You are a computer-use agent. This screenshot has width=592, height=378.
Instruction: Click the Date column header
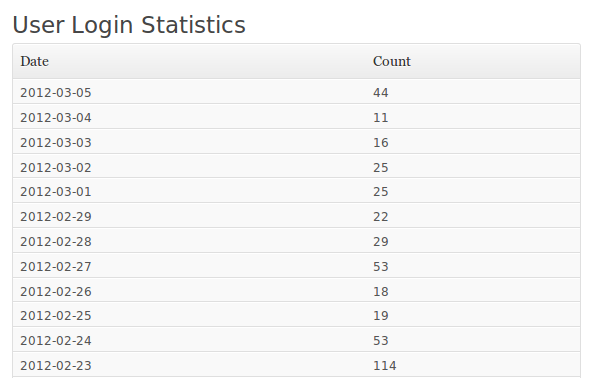tap(34, 61)
